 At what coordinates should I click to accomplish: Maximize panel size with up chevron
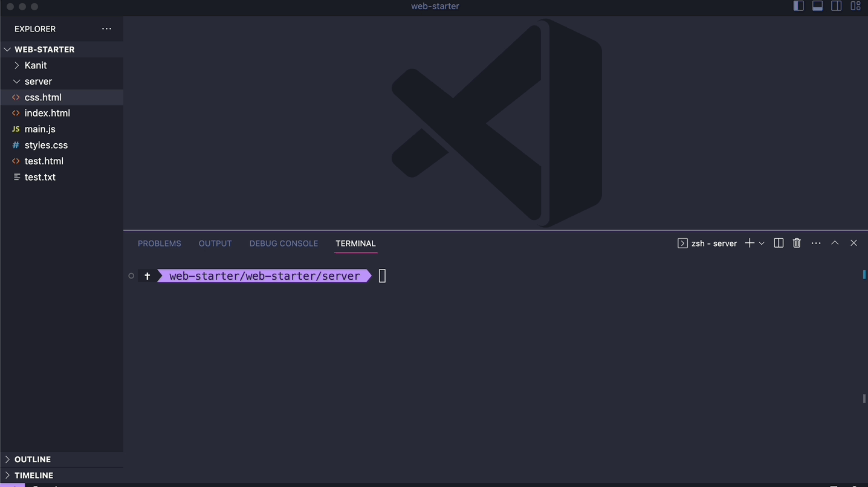pyautogui.click(x=835, y=243)
